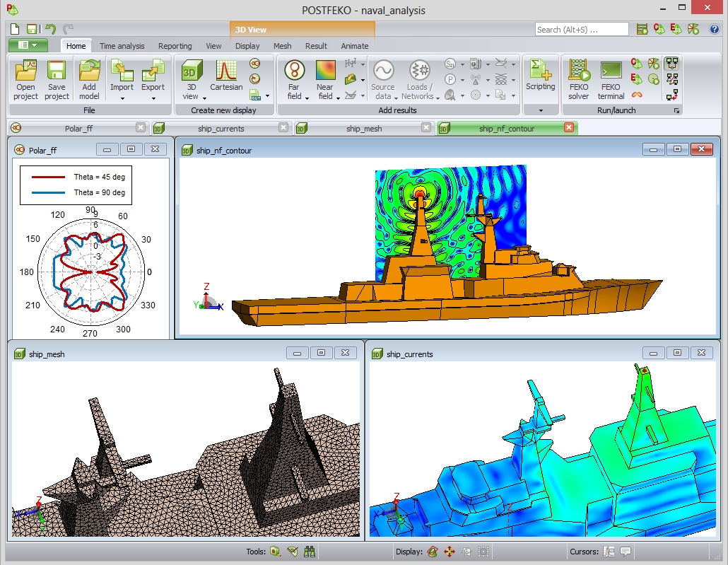This screenshot has width=728, height=565.
Task: Activate the Polar_ff window tab
Action: click(78, 128)
